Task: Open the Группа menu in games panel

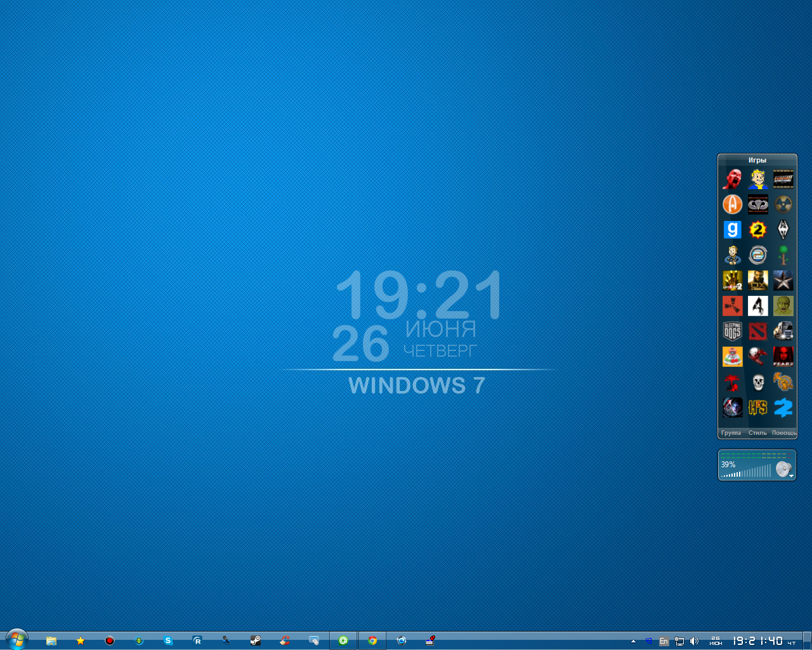Action: tap(731, 433)
